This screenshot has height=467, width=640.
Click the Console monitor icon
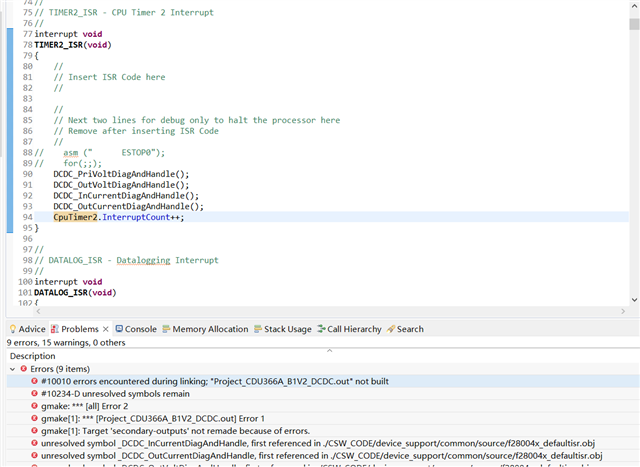coord(119,329)
